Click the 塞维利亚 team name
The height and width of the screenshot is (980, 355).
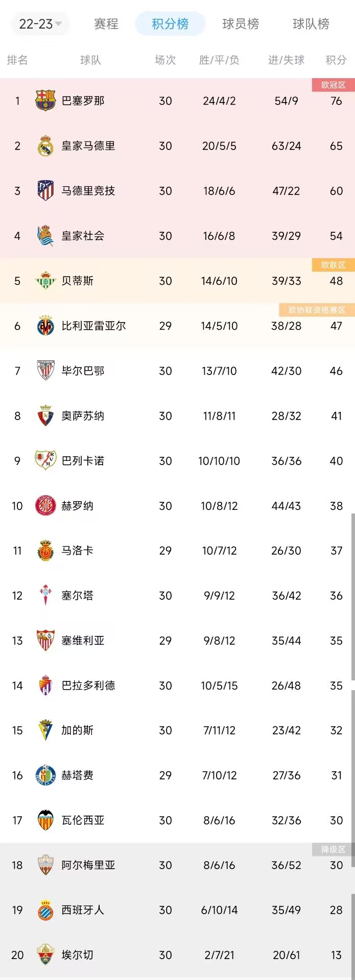[83, 641]
